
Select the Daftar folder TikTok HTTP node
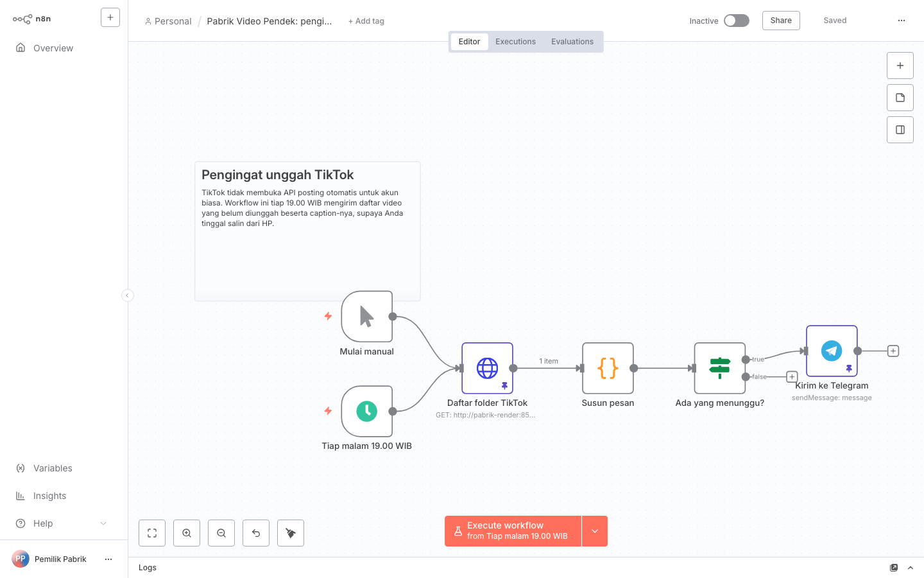pyautogui.click(x=487, y=368)
